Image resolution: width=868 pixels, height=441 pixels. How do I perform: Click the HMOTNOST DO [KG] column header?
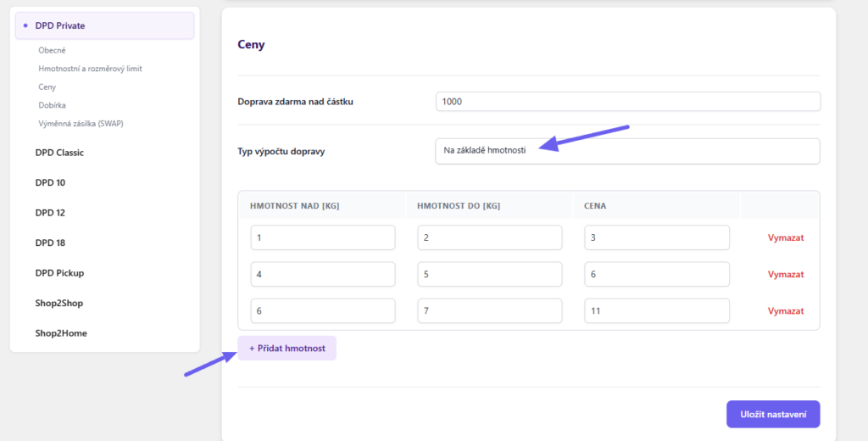pyautogui.click(x=459, y=206)
